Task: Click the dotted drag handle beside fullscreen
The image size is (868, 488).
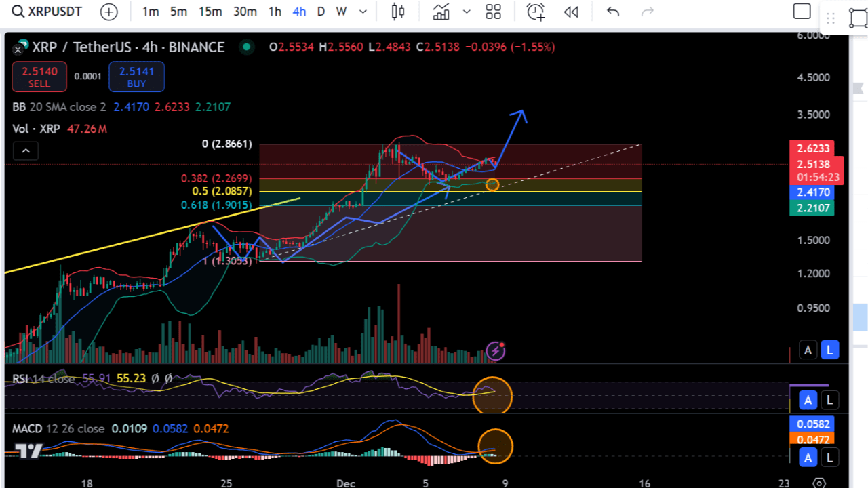Action: coord(832,18)
